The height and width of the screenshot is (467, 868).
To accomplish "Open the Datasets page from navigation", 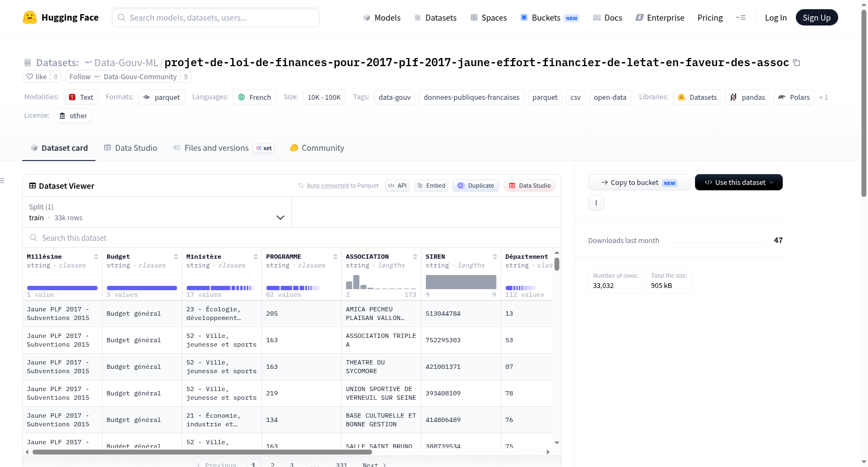I will coord(435,17).
